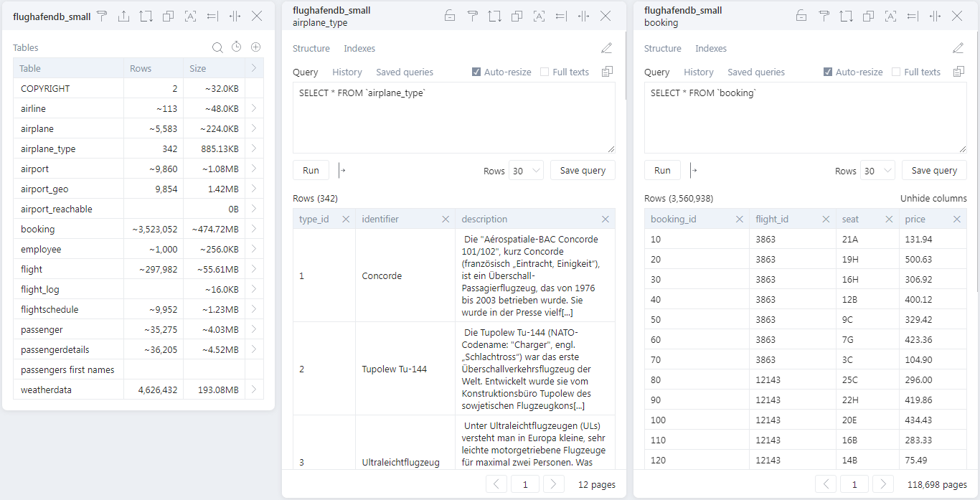Add a new table with the plus icon
The height and width of the screenshot is (500, 980).
[x=255, y=47]
